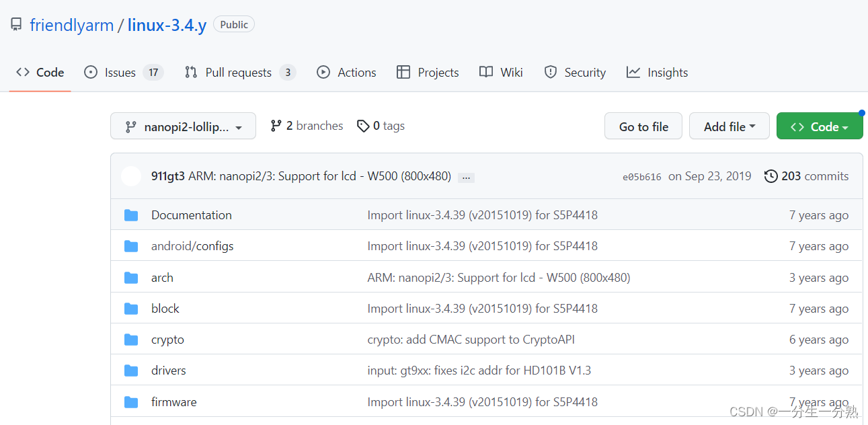868x425 pixels.
Task: Open the crypto folder
Action: point(167,340)
